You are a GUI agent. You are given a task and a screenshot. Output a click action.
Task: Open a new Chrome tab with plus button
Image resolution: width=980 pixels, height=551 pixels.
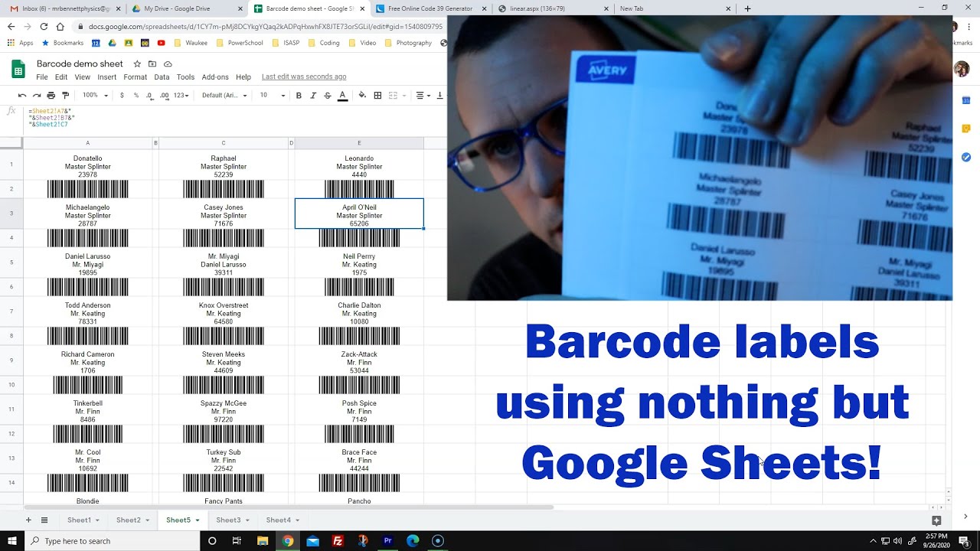pyautogui.click(x=747, y=8)
